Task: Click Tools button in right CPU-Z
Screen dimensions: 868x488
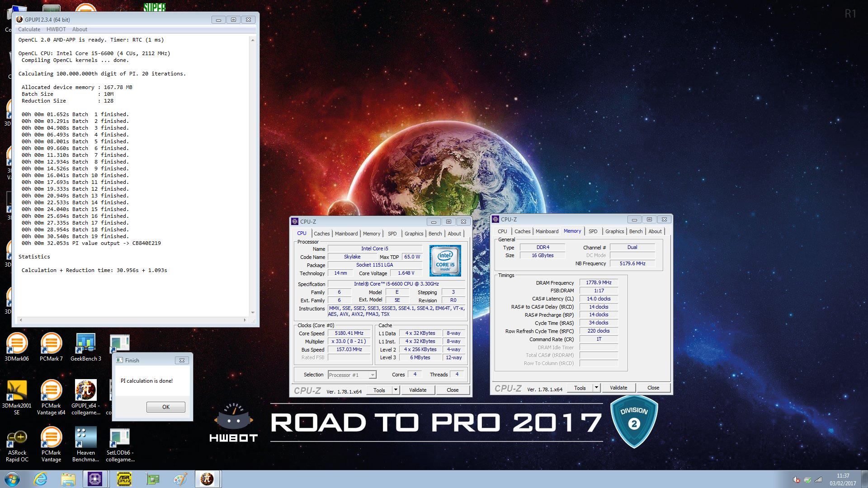Action: click(580, 387)
